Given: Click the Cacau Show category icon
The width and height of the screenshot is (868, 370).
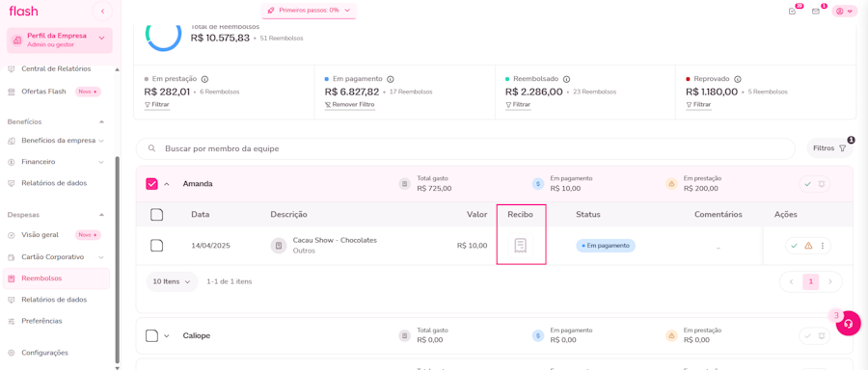Looking at the screenshot, I should 279,246.
